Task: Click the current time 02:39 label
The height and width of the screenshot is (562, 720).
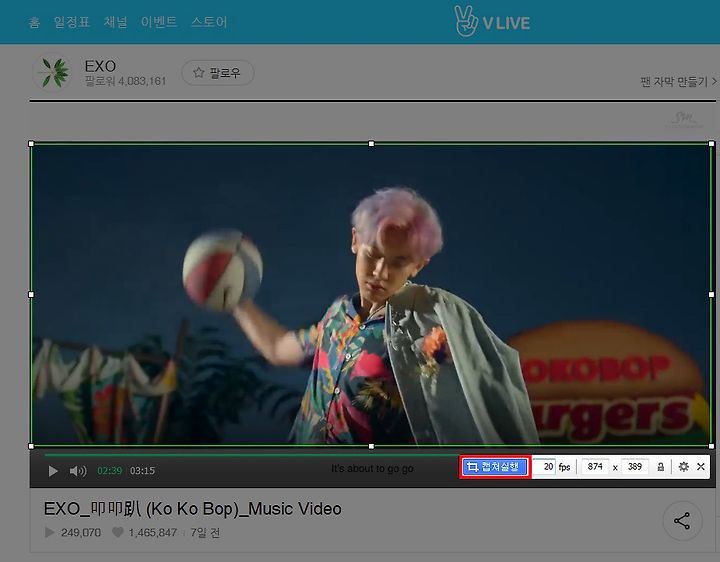Action: pyautogui.click(x=110, y=471)
